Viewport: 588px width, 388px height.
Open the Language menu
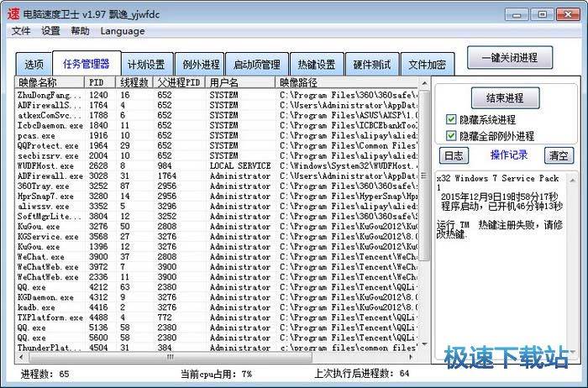pos(123,31)
